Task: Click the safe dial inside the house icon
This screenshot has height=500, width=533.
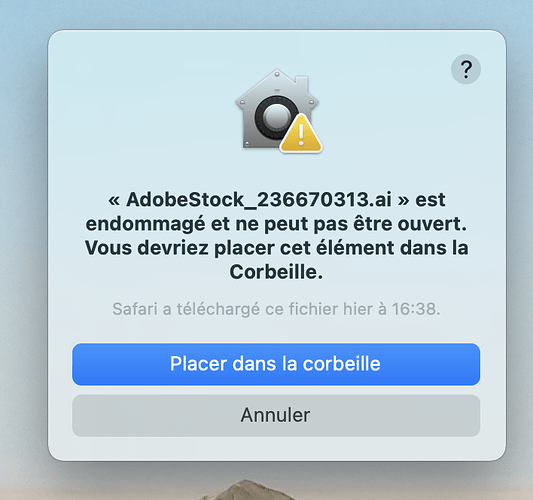Action: 276,117
